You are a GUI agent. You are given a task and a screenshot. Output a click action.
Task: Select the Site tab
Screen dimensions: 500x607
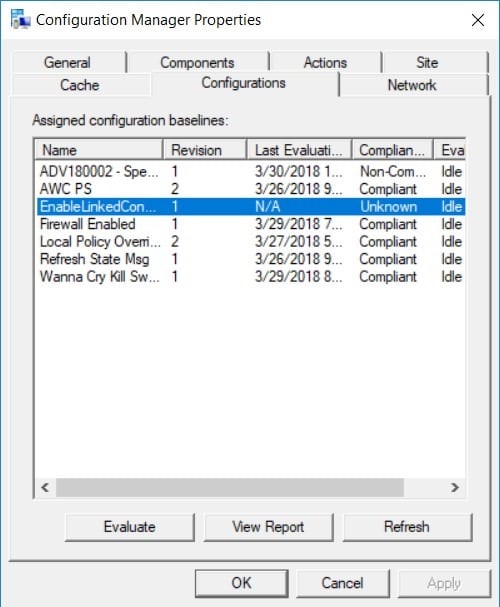[x=427, y=62]
